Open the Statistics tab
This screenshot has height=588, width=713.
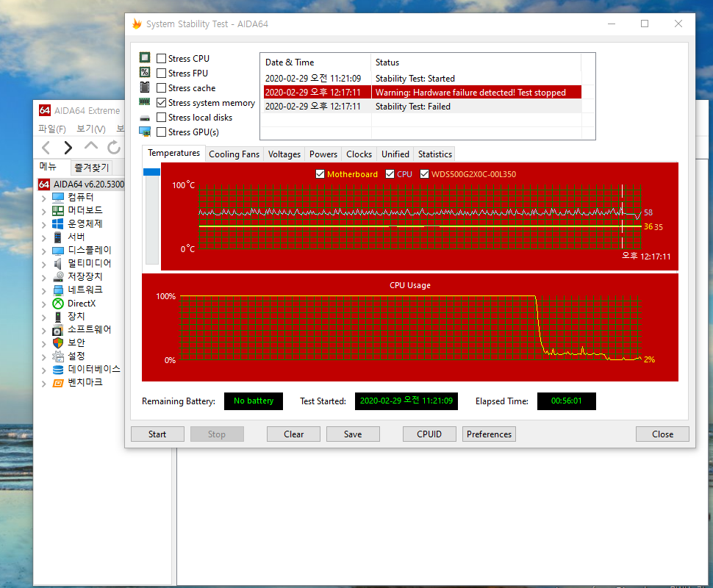[434, 154]
